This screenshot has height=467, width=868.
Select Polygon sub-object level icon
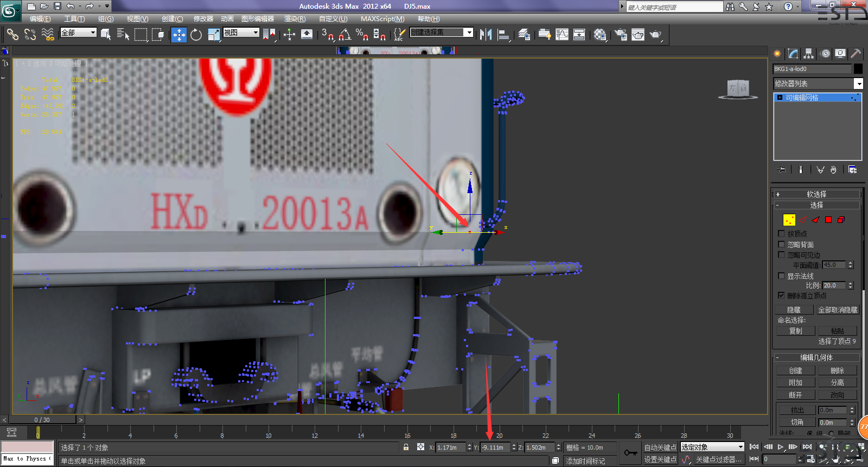pos(828,220)
